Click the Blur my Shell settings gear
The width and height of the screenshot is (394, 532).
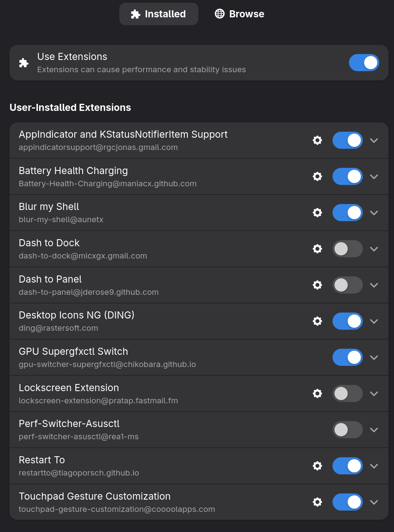pos(317,213)
